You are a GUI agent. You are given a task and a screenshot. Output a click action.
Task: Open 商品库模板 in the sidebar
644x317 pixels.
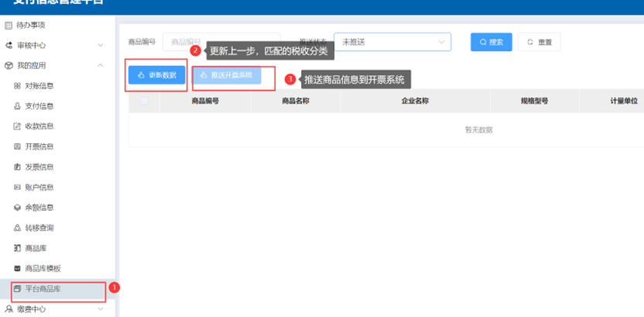point(43,268)
